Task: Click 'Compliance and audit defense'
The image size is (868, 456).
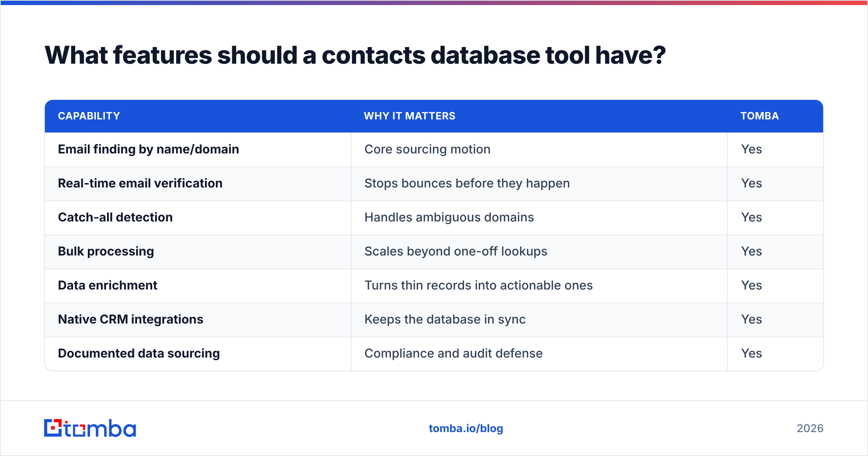Action: pos(454,353)
